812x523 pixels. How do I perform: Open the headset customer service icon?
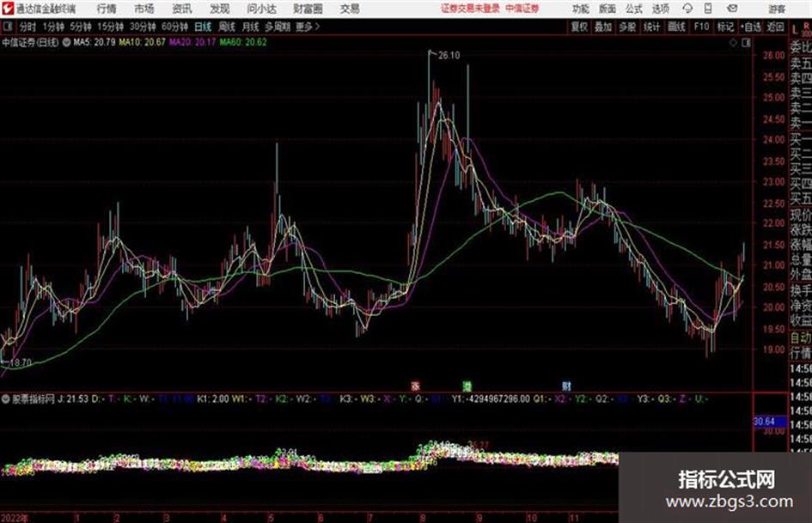[687, 9]
